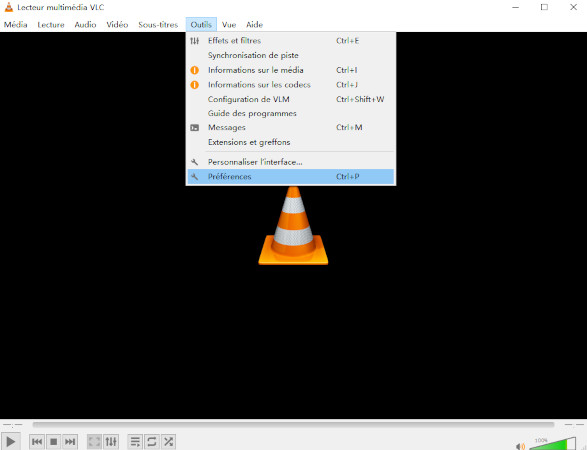Choose Personnaliser l'interface…
Viewport: 587px width, 450px height.
tap(291, 162)
